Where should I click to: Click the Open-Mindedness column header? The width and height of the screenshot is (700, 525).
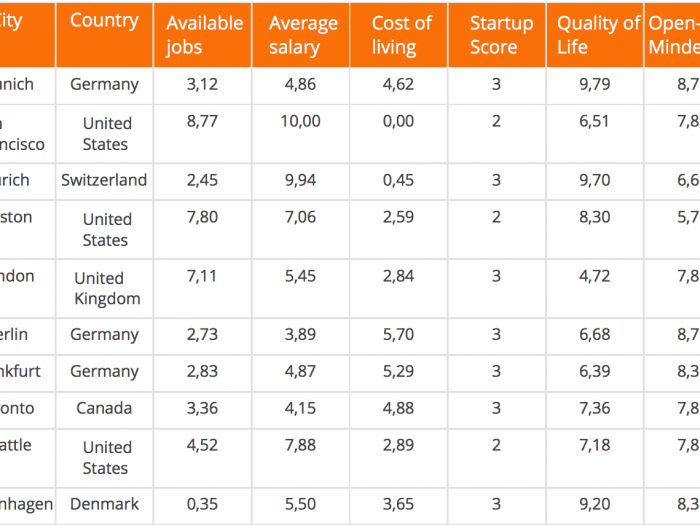tap(675, 35)
